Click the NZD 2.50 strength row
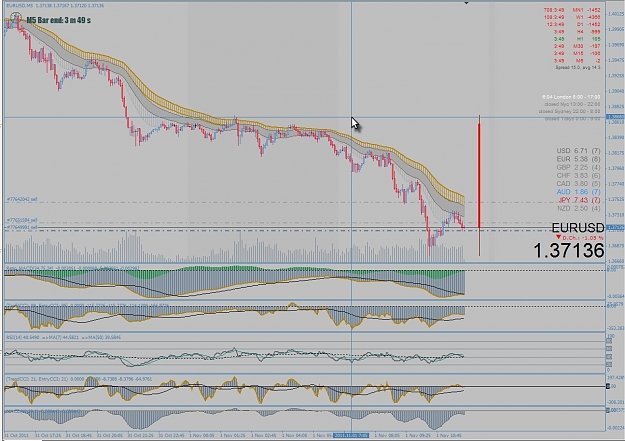 click(578, 208)
